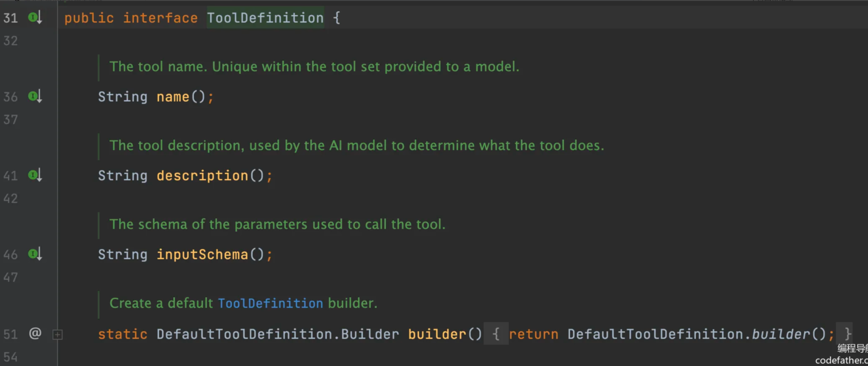Click the ToolDefinition interface name in the declaration
Screen dimensions: 868x366
(265, 18)
